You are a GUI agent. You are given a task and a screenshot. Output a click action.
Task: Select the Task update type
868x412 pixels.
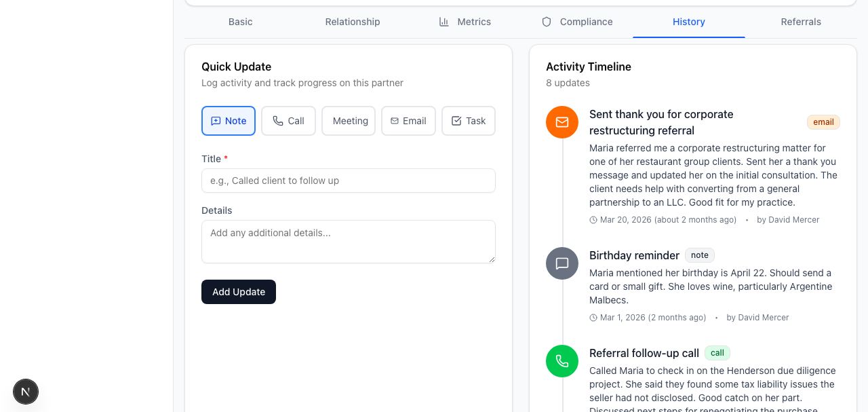point(469,121)
